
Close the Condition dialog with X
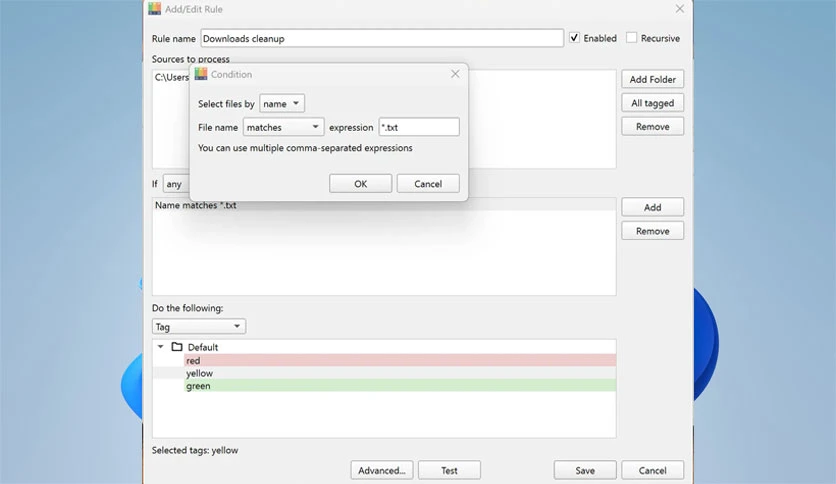tap(455, 74)
